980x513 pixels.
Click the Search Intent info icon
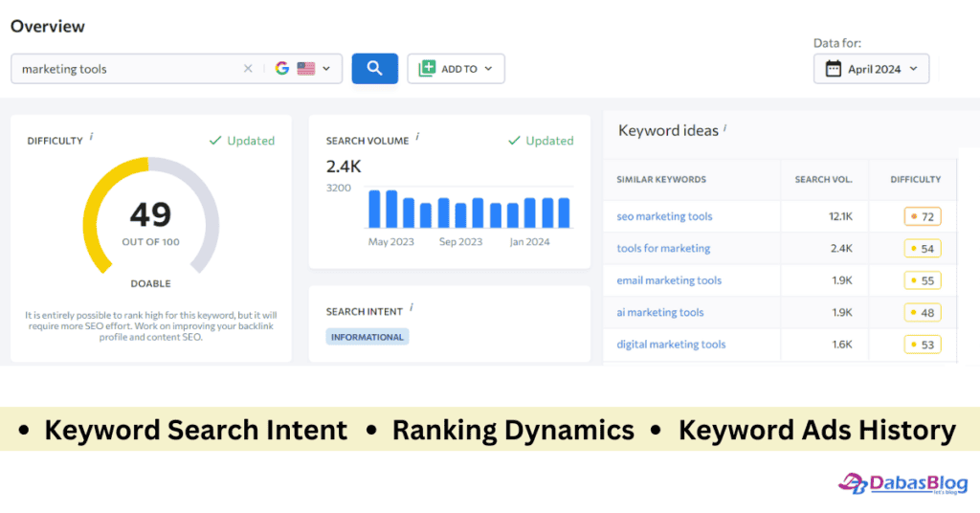pos(412,307)
